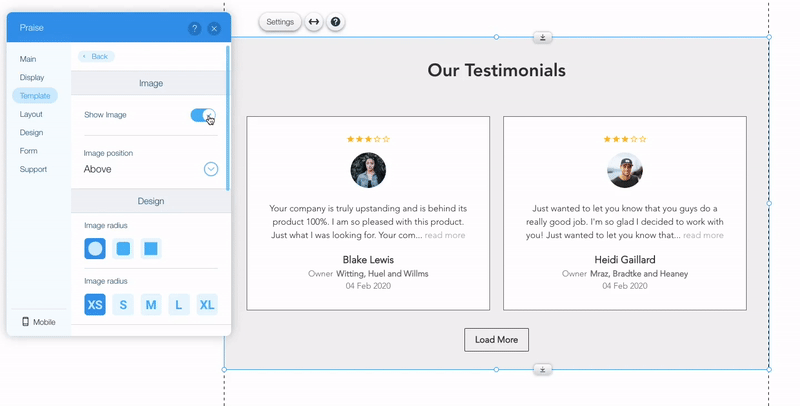Viewport: 800px width, 406px height.
Task: Choose M image size option
Action: 151,305
